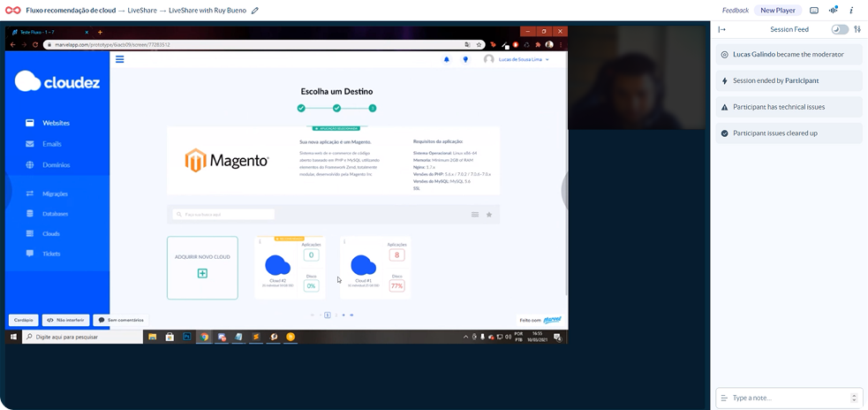
Task: Open Fluxo recomendação de cloud breadcrumb
Action: [x=71, y=11]
